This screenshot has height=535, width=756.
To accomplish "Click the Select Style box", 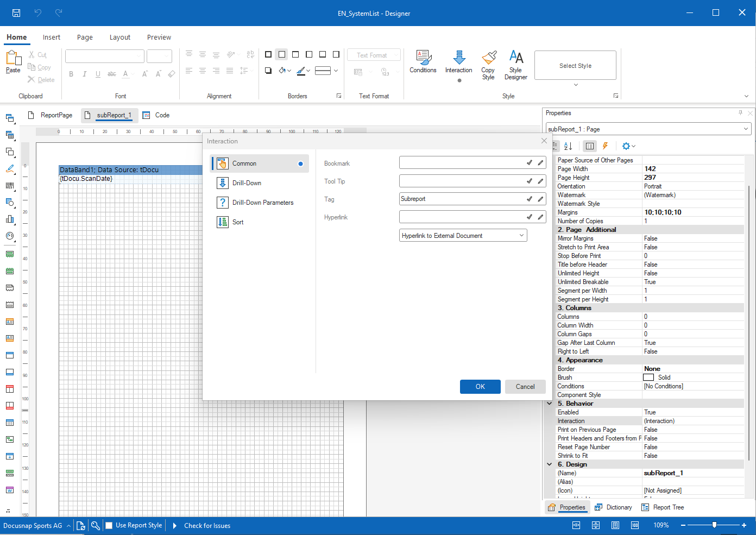I will [x=575, y=66].
